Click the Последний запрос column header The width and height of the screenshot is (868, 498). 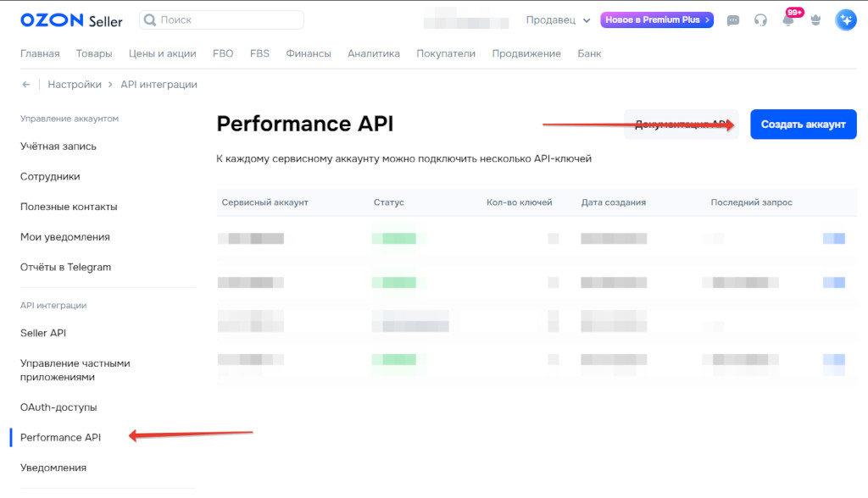(751, 202)
